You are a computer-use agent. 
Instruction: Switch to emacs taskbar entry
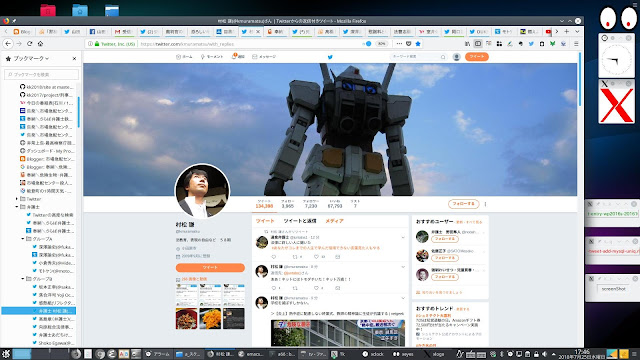click(x=251, y=354)
